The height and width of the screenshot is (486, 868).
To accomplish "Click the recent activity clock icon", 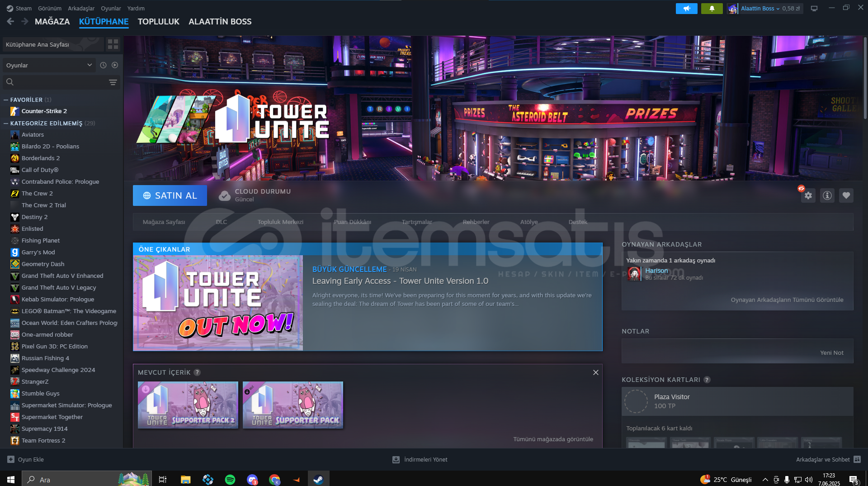I will tap(103, 65).
